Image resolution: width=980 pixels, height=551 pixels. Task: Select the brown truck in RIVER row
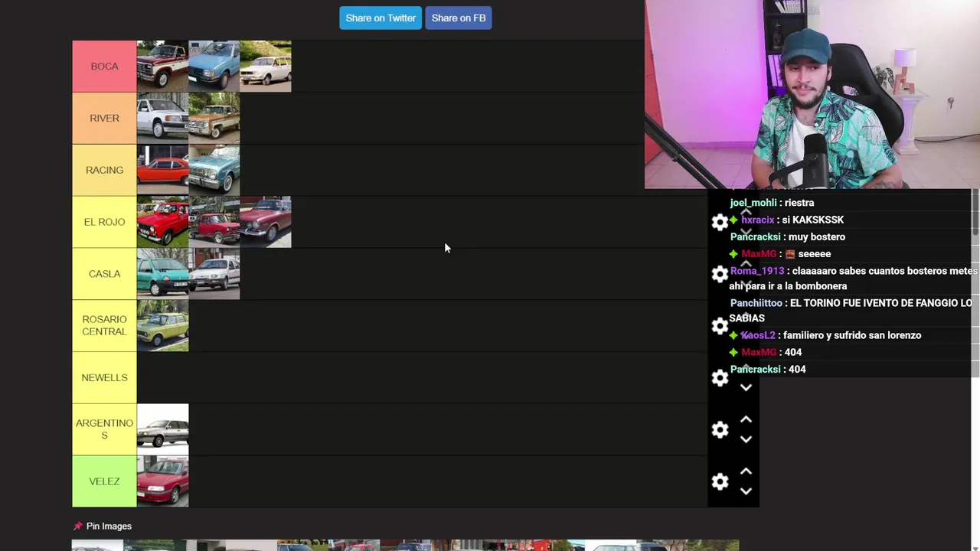[214, 118]
